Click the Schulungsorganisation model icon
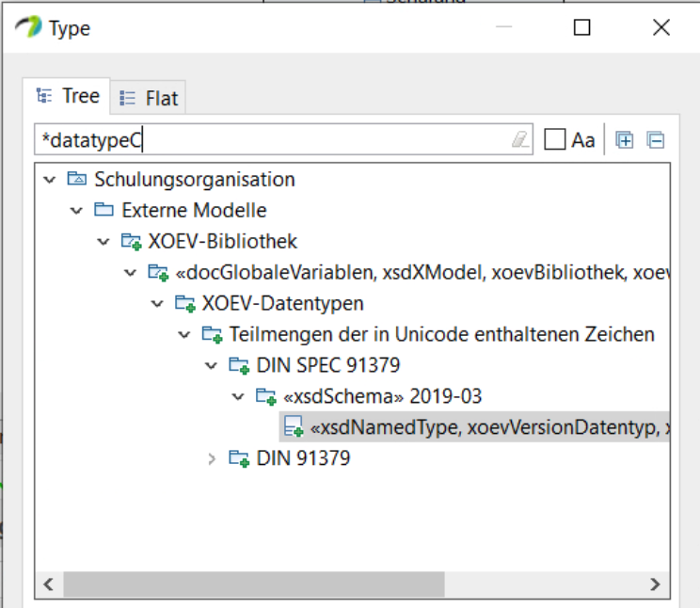700x608 pixels. (x=77, y=179)
